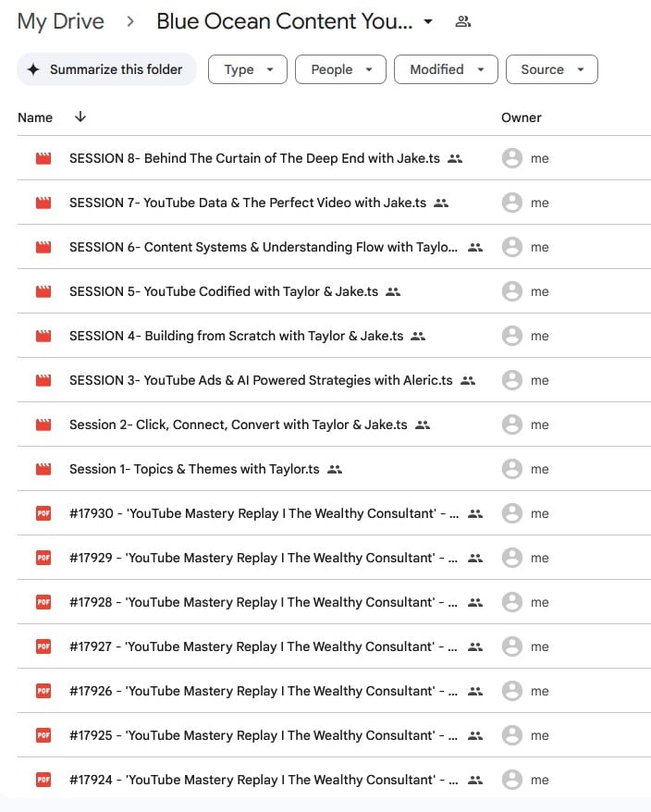Click the video icon of SESSION 6 file
651x812 pixels.
pos(43,248)
